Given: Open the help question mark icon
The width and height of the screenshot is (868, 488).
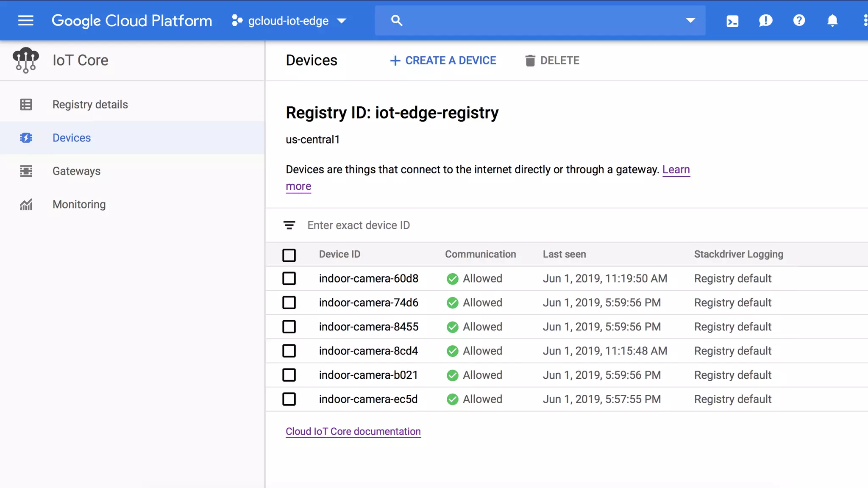Looking at the screenshot, I should [x=799, y=20].
